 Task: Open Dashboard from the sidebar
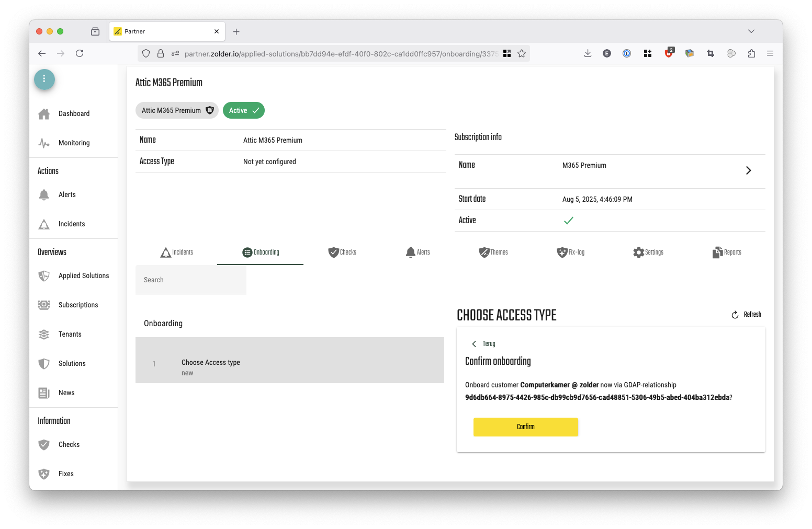[73, 114]
